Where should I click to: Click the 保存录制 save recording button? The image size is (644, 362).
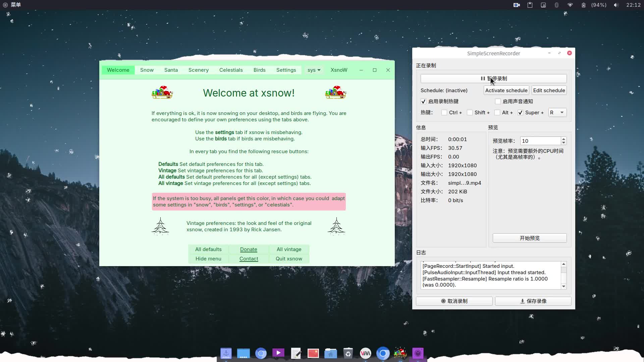click(x=533, y=301)
